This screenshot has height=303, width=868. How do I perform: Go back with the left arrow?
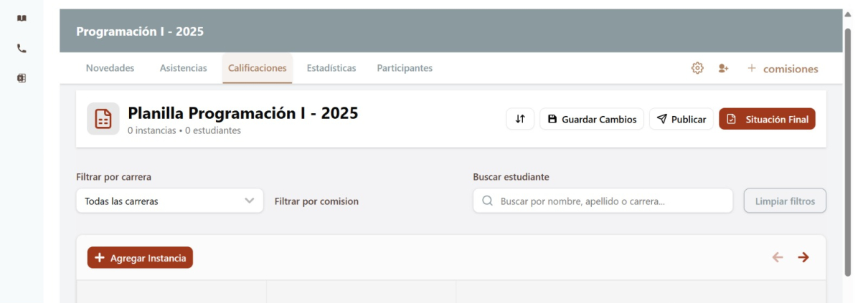tap(778, 257)
